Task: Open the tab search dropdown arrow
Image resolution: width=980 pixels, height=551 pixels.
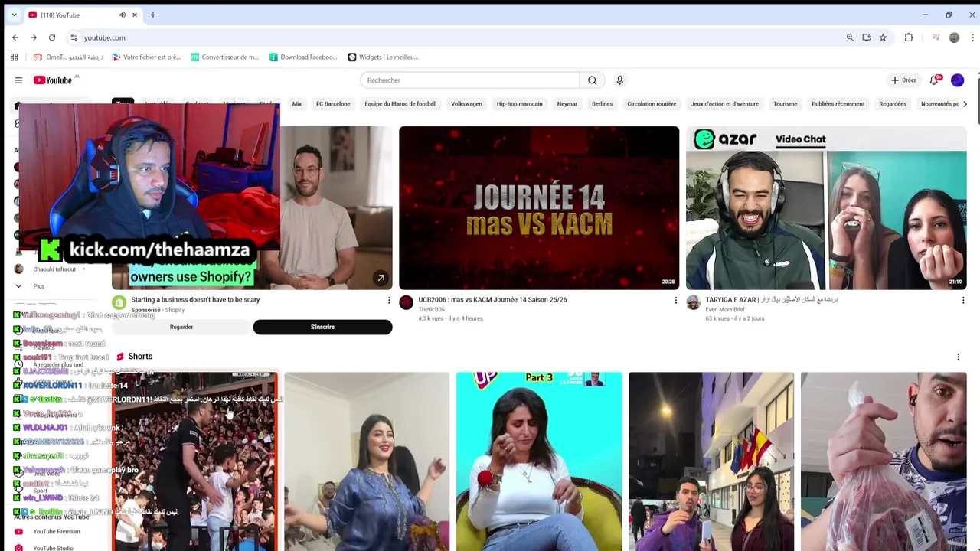Action: 14,15
